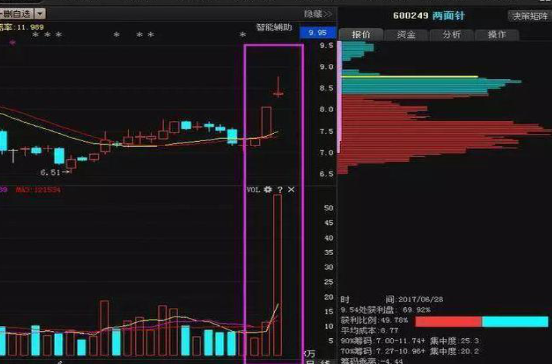This screenshot has width=552, height=364.
Task: Select the 6.51 low price label
Action: [51, 172]
